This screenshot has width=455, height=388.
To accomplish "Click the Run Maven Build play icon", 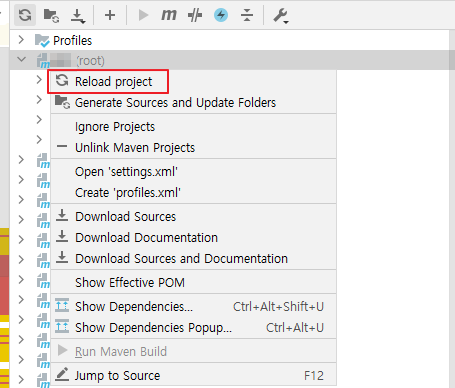I will [143, 15].
